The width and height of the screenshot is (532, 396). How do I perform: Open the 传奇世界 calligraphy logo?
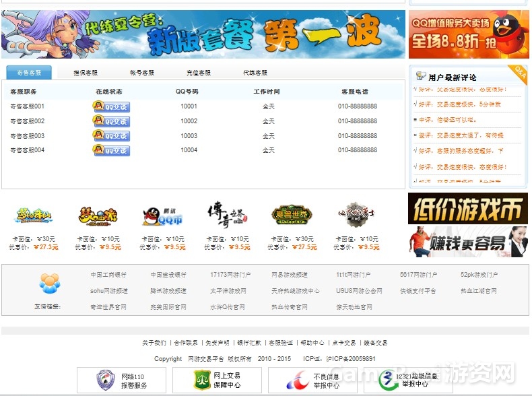click(x=227, y=215)
